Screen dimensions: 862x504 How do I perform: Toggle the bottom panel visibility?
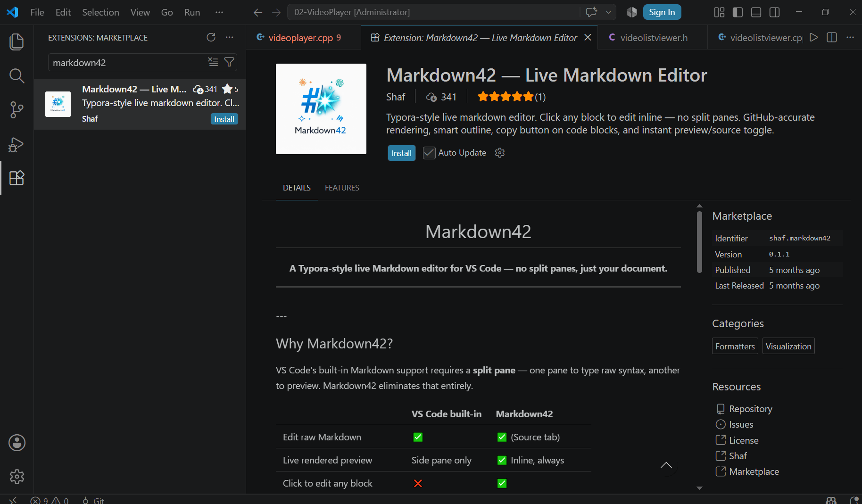[x=756, y=12]
